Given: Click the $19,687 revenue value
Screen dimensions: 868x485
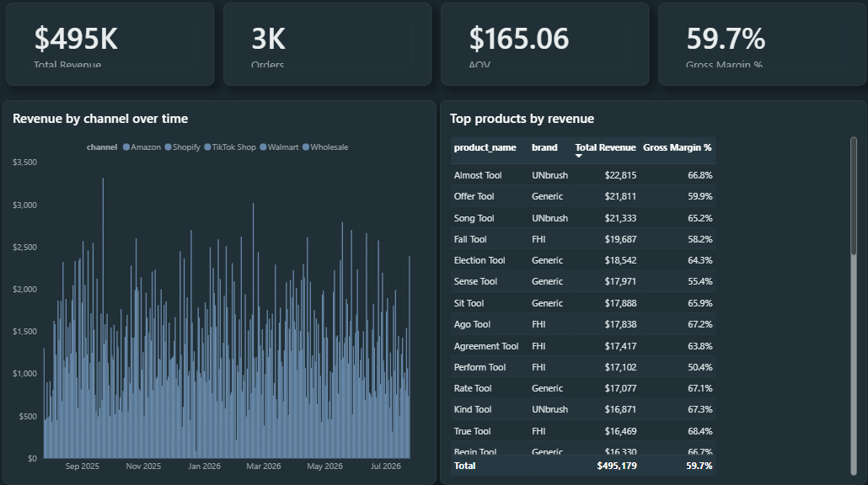Looking at the screenshot, I should (x=620, y=239).
